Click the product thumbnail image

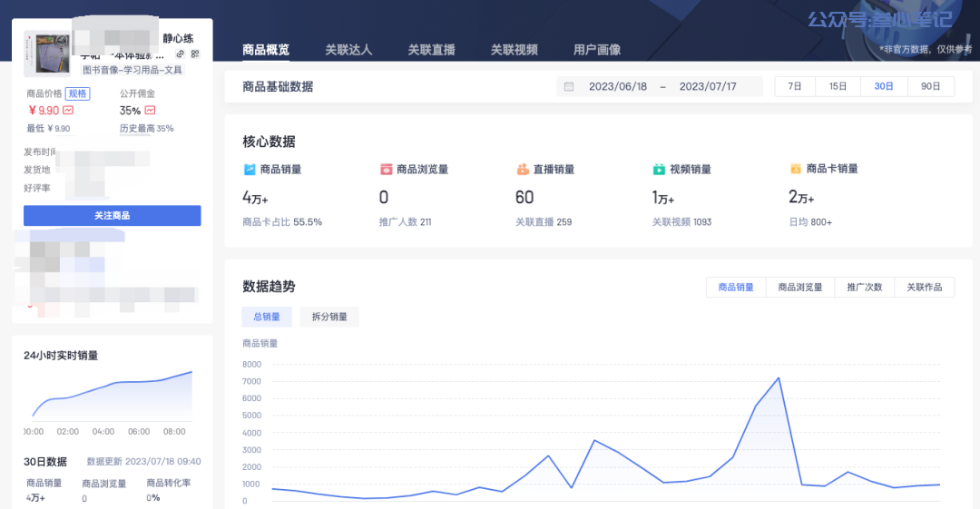(x=47, y=54)
